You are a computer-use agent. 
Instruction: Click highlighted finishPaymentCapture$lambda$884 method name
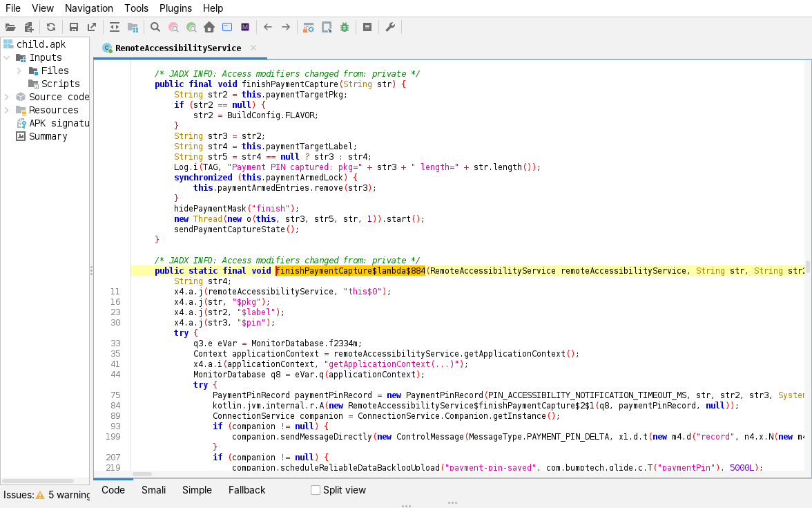point(351,271)
